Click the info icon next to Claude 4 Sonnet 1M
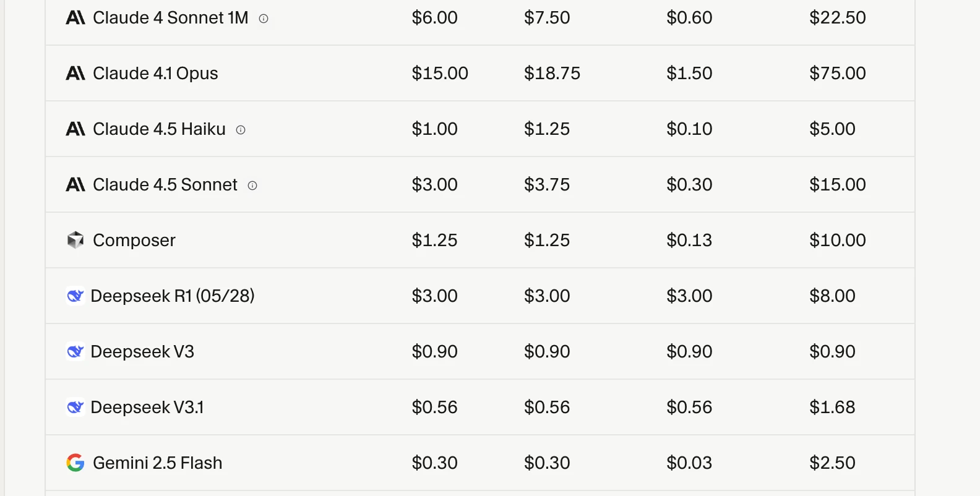 (264, 19)
